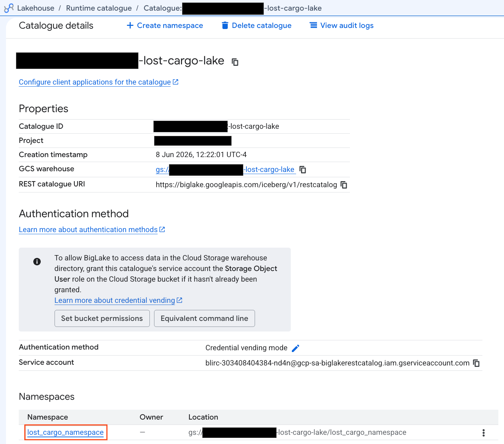Go to Lakehouse in the breadcrumb
This screenshot has width=504, height=444.
[36, 8]
